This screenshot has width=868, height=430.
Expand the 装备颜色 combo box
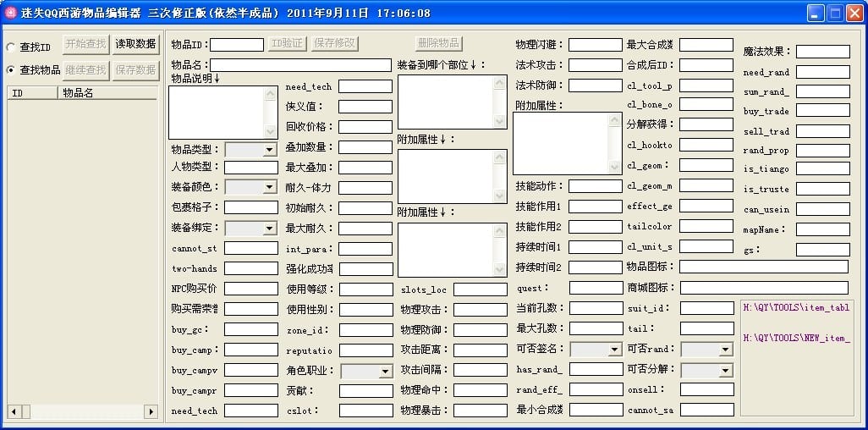point(269,187)
